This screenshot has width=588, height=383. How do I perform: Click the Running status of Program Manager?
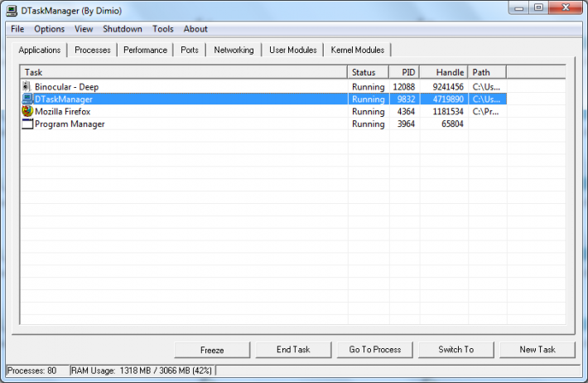tap(369, 124)
